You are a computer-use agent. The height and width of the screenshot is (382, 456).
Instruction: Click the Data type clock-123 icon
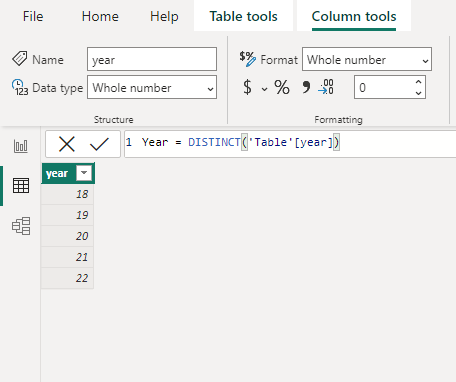click(20, 87)
